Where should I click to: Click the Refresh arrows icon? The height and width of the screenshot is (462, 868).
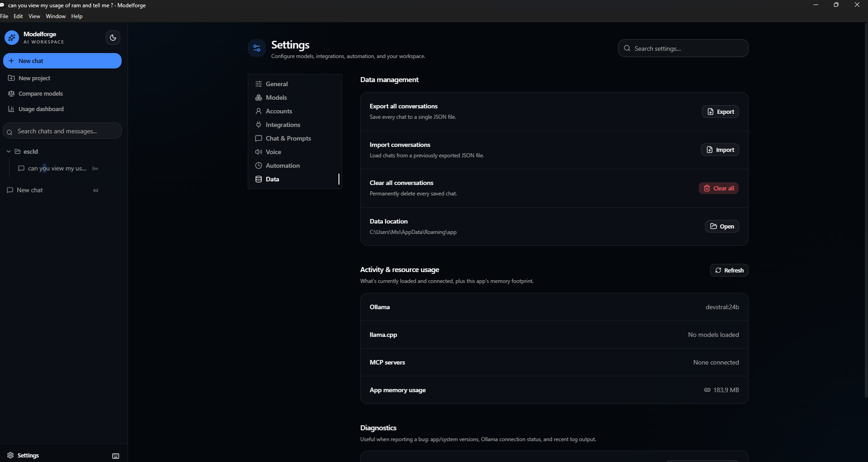click(x=718, y=270)
